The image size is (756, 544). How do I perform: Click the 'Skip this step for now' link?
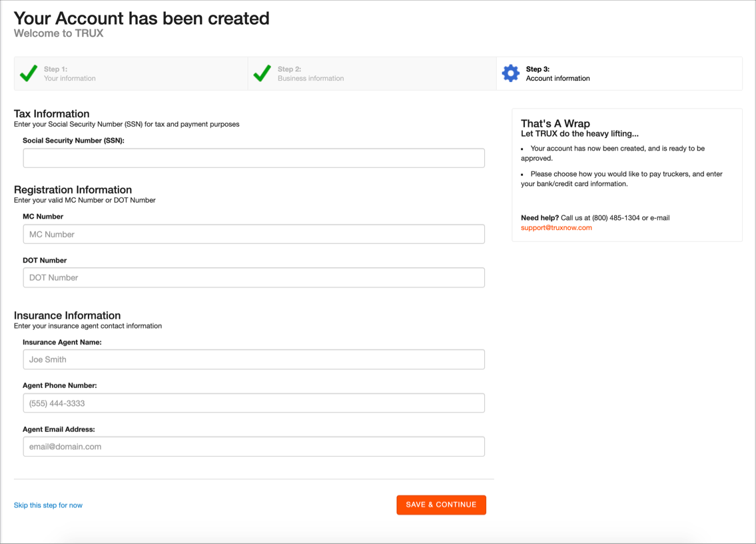(48, 505)
